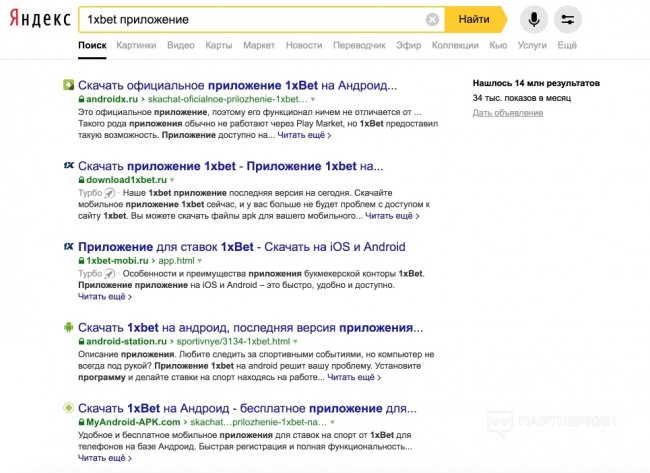Switch to the Новости tab
This screenshot has height=473, width=650.
point(303,46)
